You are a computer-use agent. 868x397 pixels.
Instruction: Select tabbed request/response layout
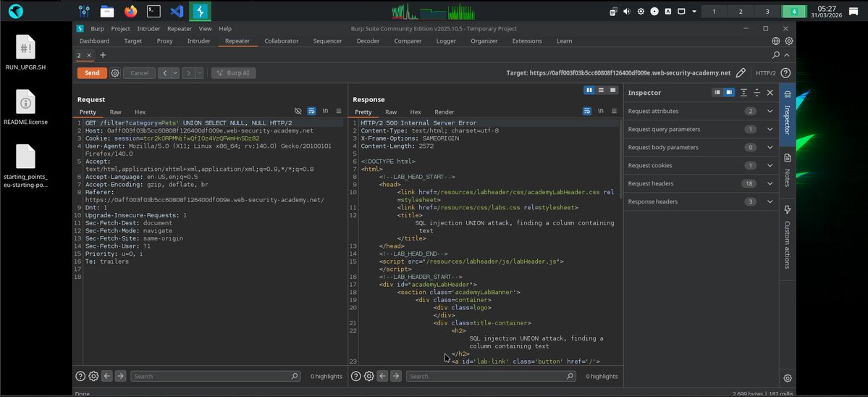pos(612,90)
